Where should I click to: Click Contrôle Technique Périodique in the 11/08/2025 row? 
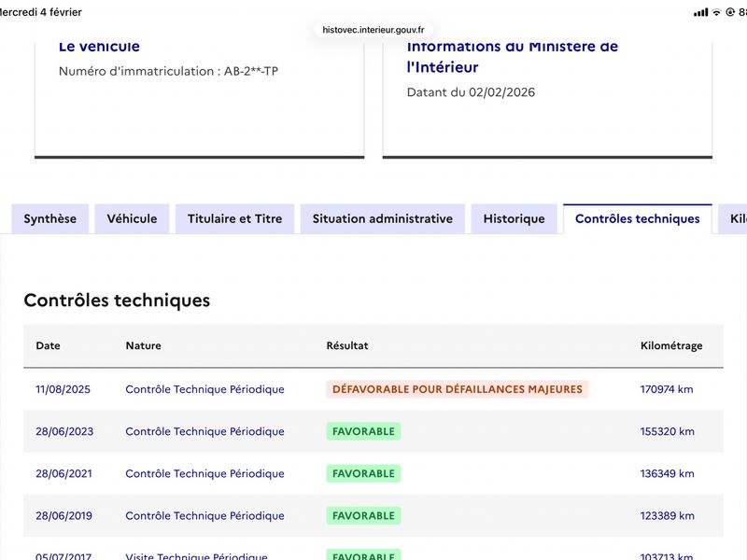pyautogui.click(x=204, y=389)
